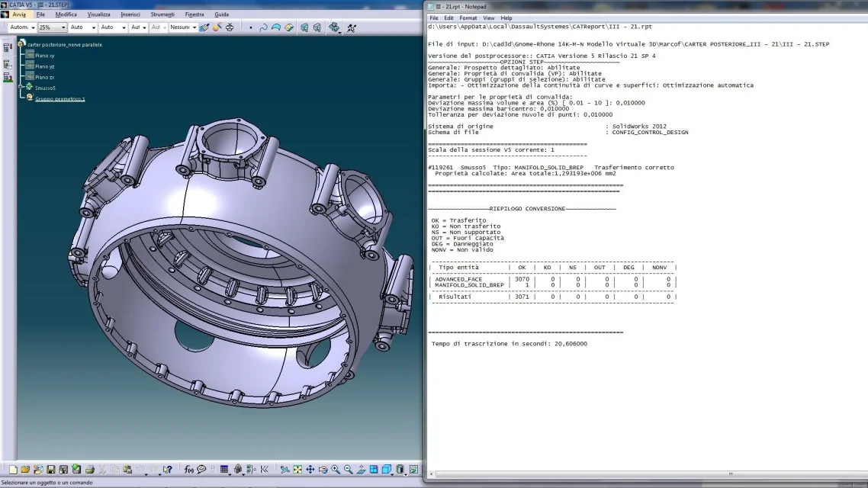Click Notepad's horizontal scrollbar

tap(650, 474)
